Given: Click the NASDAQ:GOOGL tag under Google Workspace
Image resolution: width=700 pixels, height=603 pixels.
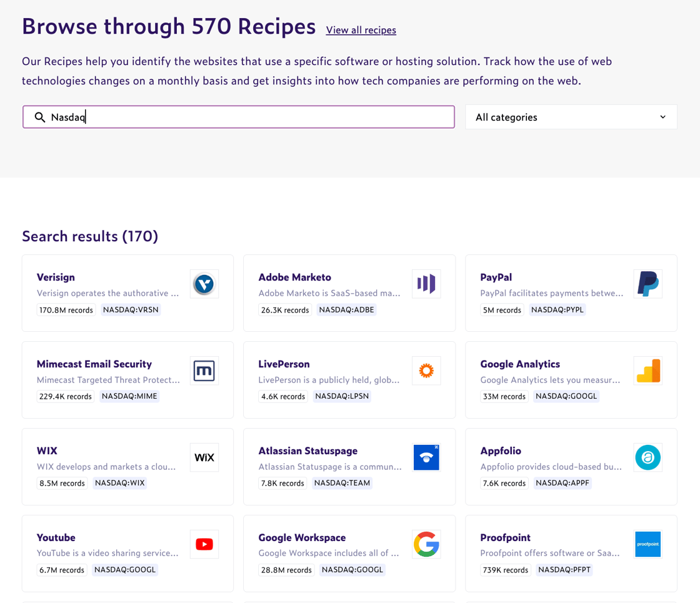Looking at the screenshot, I should pos(352,570).
